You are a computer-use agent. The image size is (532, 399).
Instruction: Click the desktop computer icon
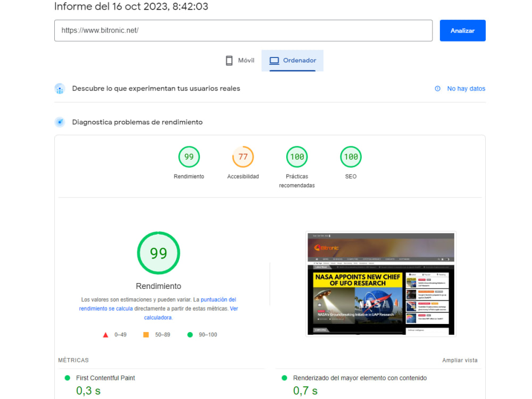[274, 61]
